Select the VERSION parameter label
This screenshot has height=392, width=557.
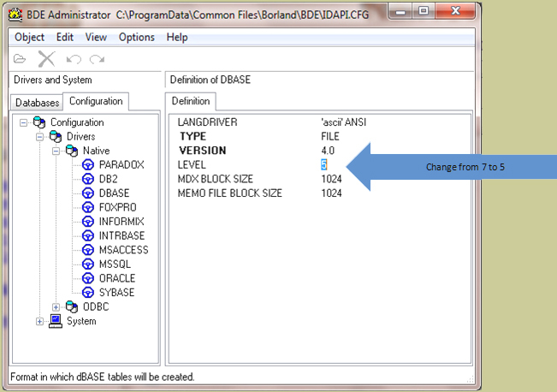click(203, 151)
